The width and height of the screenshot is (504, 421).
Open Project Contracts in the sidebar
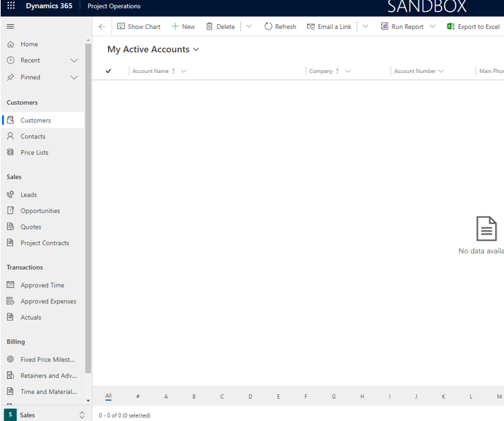click(x=43, y=243)
